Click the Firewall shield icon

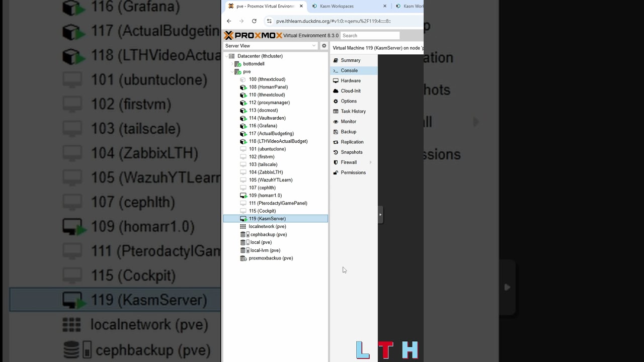point(336,162)
